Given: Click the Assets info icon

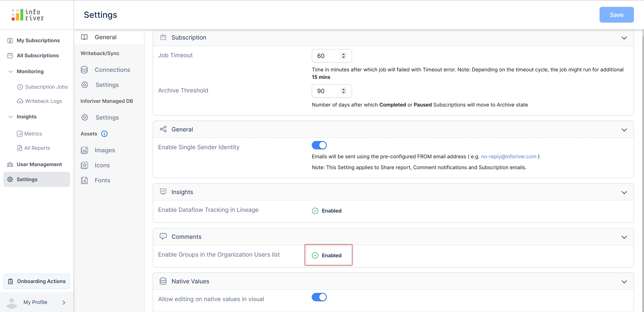Looking at the screenshot, I should (104, 134).
